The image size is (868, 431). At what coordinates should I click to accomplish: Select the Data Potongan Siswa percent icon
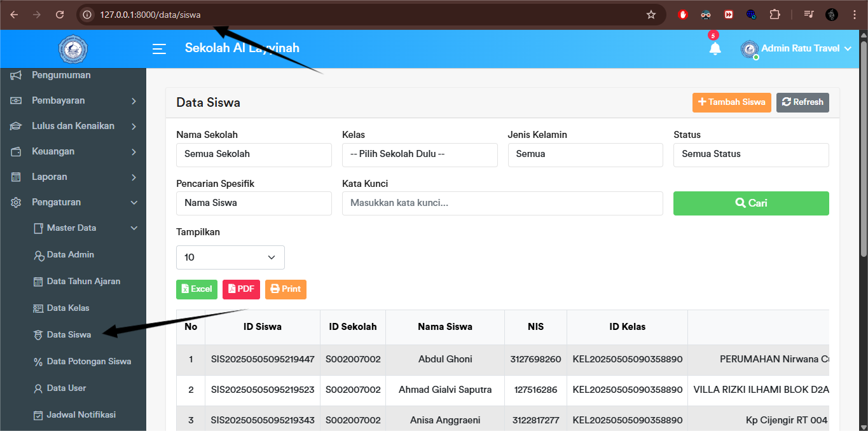pyautogui.click(x=38, y=361)
